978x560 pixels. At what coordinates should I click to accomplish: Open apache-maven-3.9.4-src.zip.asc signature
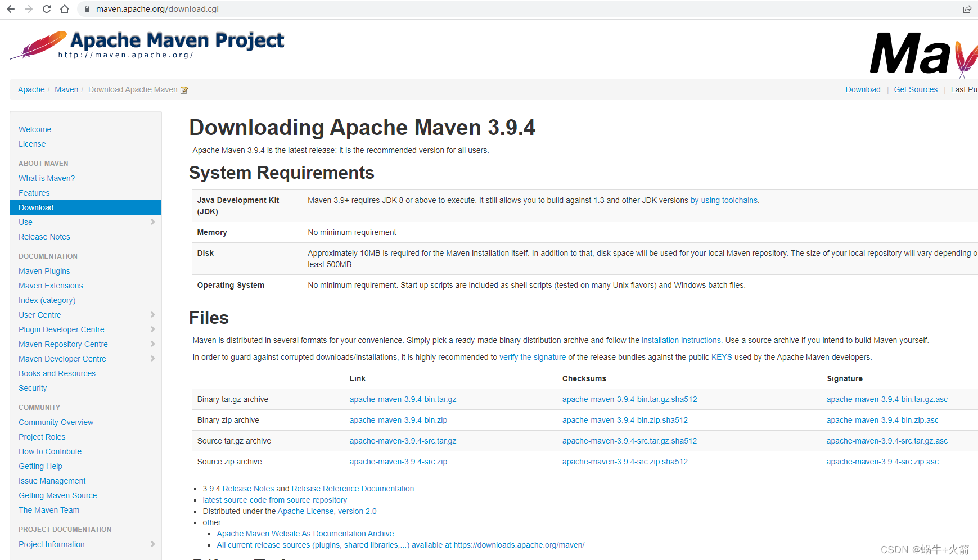(882, 462)
